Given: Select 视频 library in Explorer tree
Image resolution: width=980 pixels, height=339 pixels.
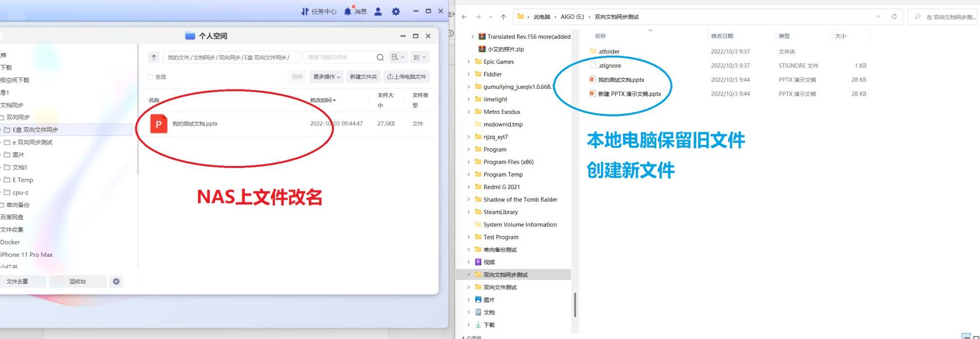Looking at the screenshot, I should click(x=485, y=262).
